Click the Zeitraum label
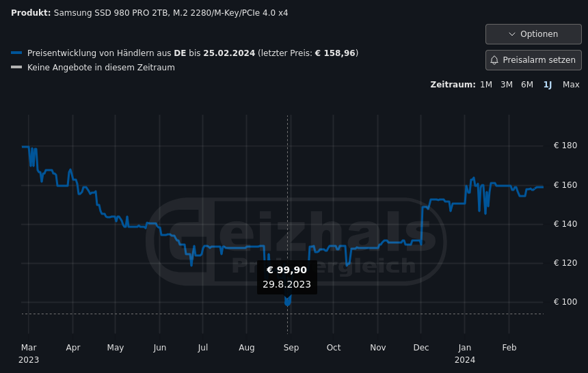 (x=453, y=85)
